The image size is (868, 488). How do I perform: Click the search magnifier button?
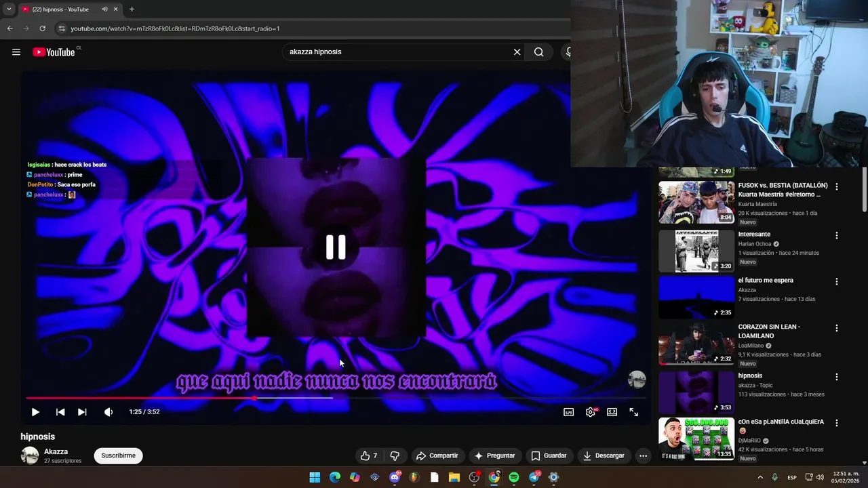point(538,52)
